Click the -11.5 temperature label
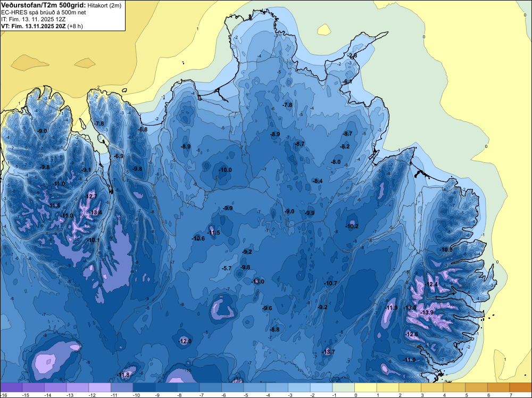This screenshot has width=532, height=398. pyautogui.click(x=214, y=233)
